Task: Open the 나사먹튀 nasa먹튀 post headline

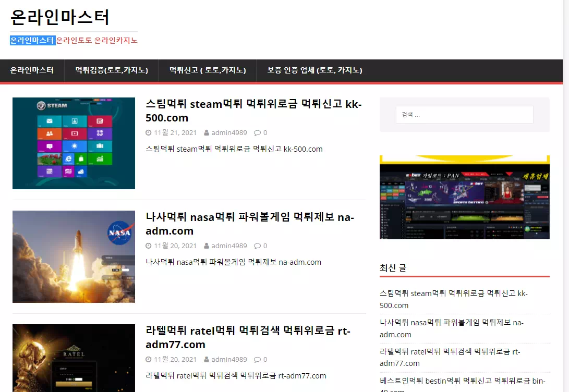Action: 250,224
